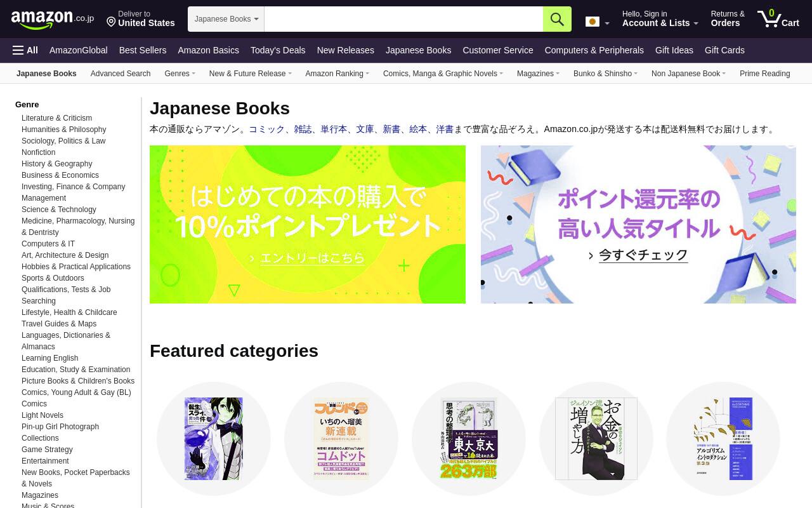The height and width of the screenshot is (508, 812).
Task: Click the magnifying glass search button
Action: pyautogui.click(x=557, y=19)
